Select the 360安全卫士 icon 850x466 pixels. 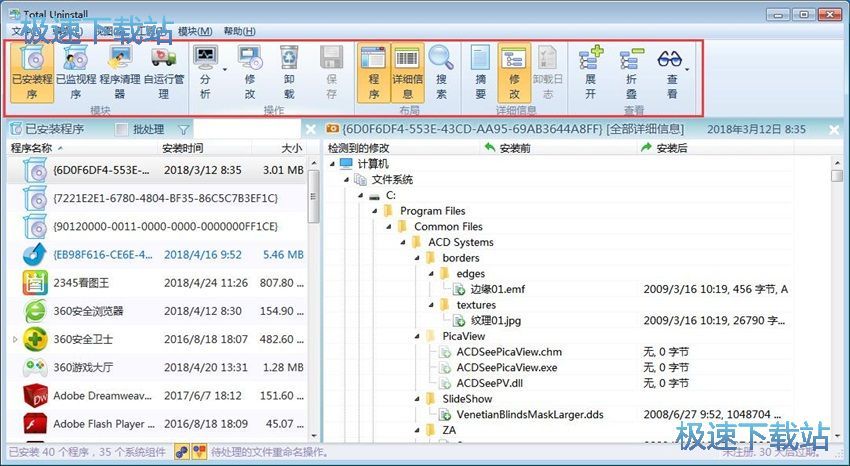[x=35, y=339]
